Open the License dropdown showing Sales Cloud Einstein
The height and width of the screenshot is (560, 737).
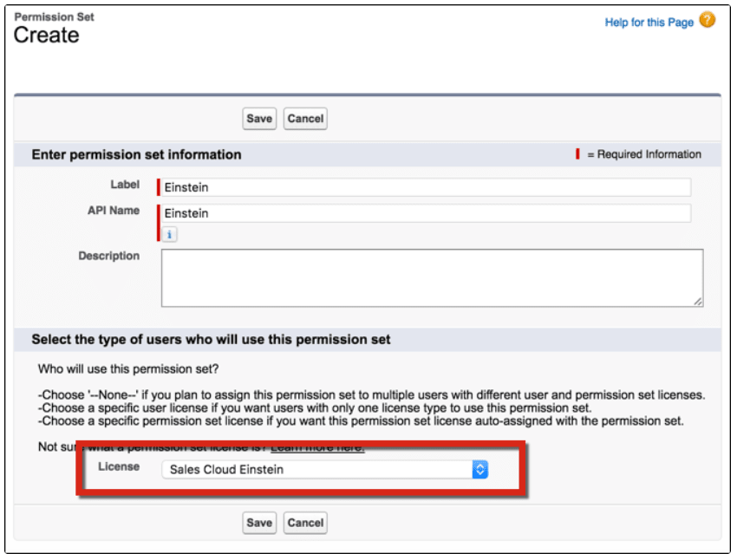pyautogui.click(x=325, y=469)
